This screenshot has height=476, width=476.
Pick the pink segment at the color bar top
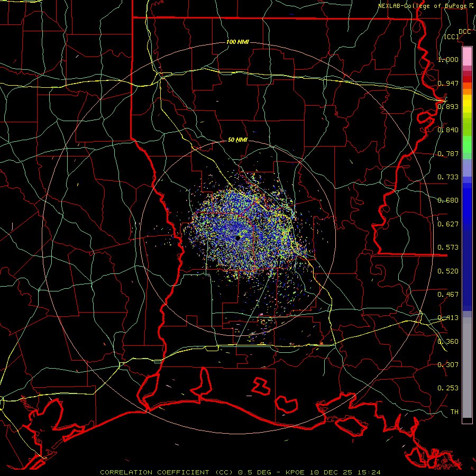click(x=467, y=56)
